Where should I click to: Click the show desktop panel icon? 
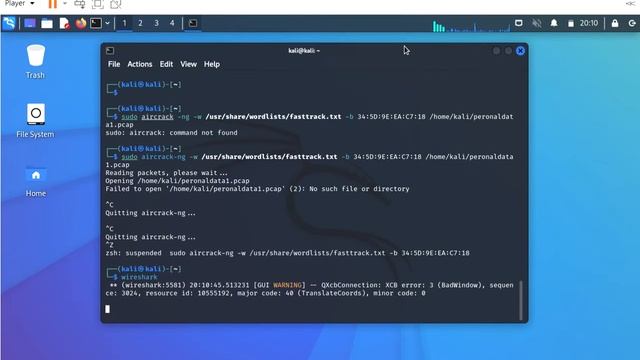30,23
